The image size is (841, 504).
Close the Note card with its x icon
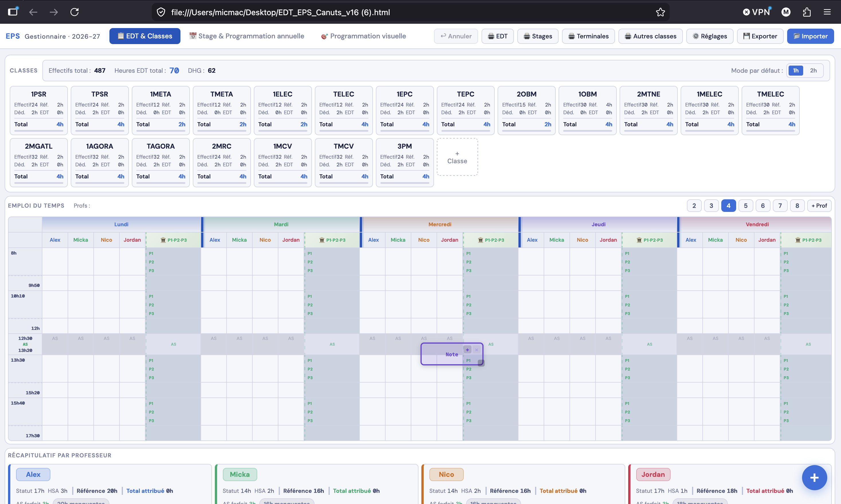(x=477, y=349)
